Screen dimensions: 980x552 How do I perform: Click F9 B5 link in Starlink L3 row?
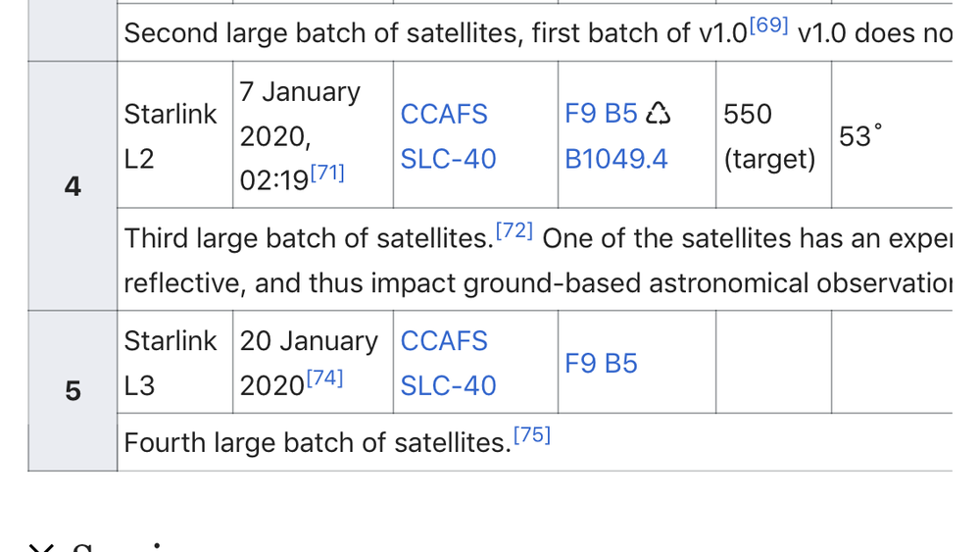601,364
